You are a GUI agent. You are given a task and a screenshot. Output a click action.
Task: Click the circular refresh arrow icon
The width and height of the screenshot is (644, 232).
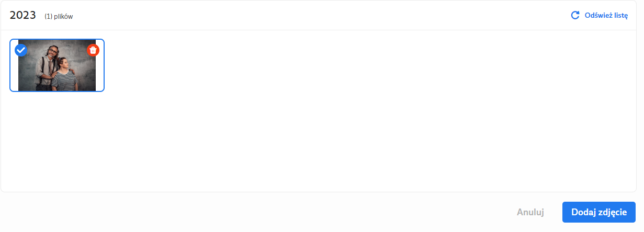coord(575,15)
